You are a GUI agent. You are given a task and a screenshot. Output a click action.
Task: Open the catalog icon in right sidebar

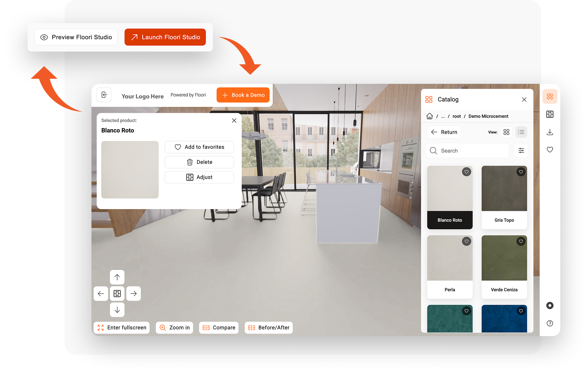click(550, 97)
